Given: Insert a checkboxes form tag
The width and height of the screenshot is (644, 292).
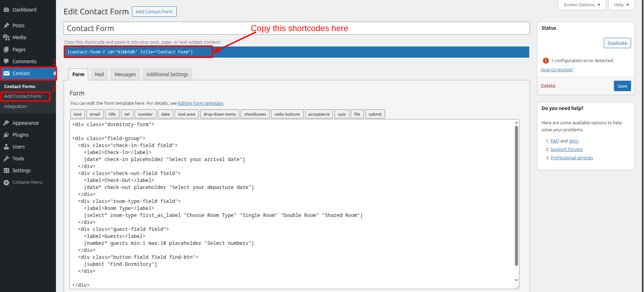Looking at the screenshot, I should 255,114.
